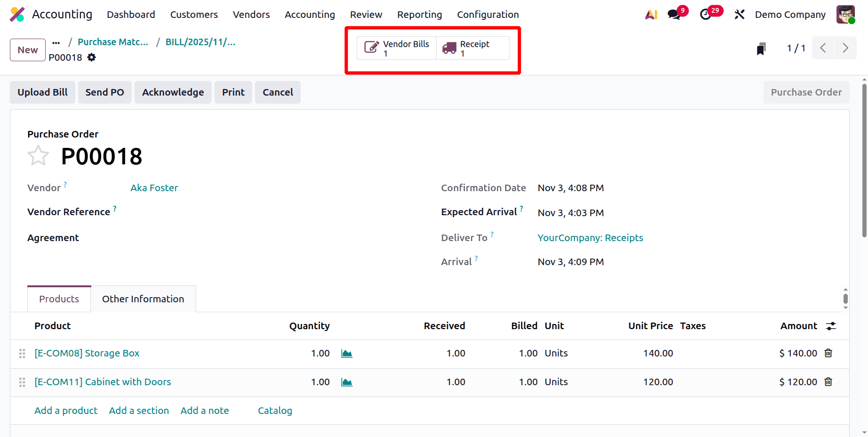Image resolution: width=868 pixels, height=437 pixels.
Task: Open the user avatar profile menu
Action: (845, 14)
